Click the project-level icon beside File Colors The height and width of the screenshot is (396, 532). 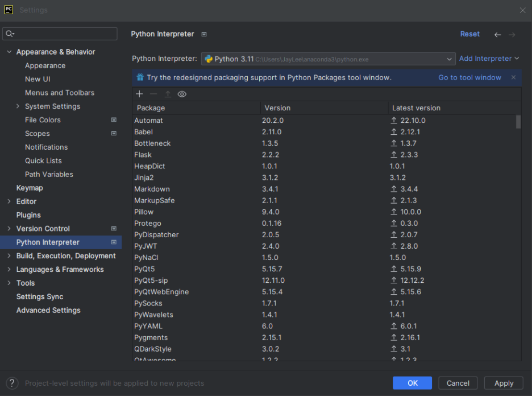pyautogui.click(x=114, y=119)
